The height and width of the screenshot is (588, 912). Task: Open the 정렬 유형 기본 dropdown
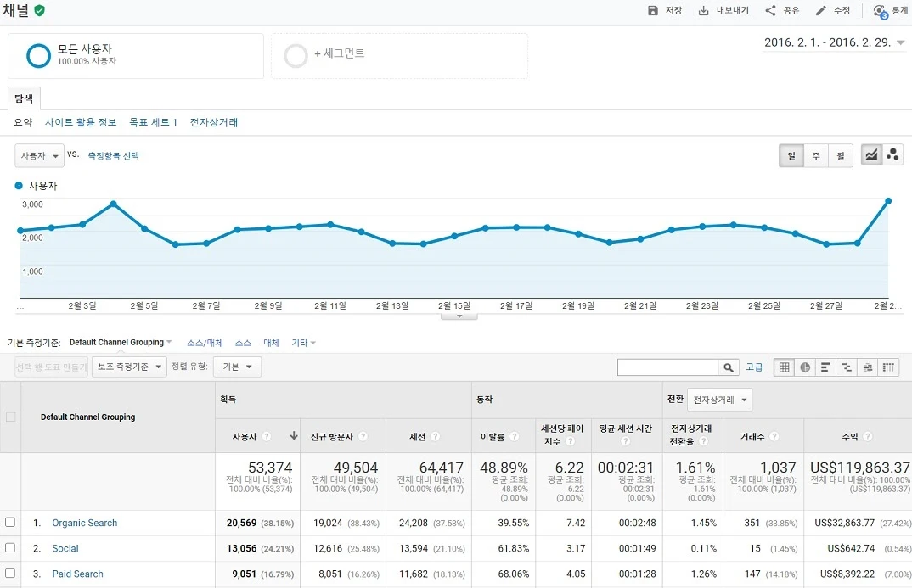(237, 367)
